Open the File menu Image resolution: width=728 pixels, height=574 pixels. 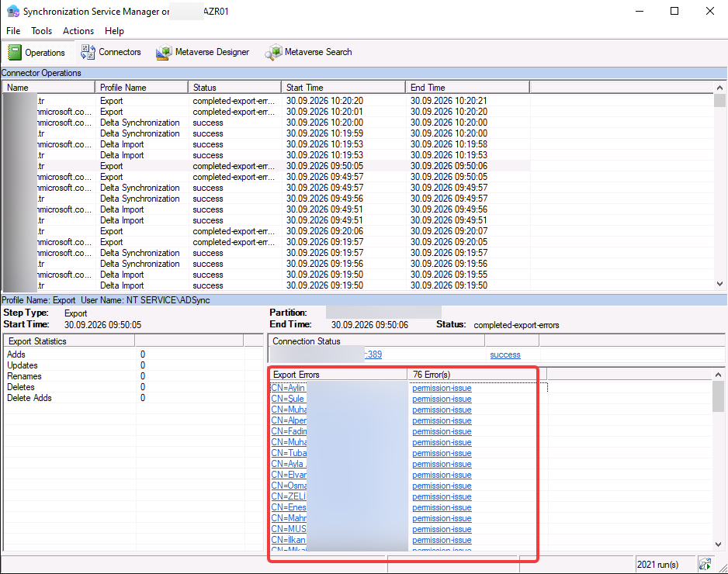[13, 31]
